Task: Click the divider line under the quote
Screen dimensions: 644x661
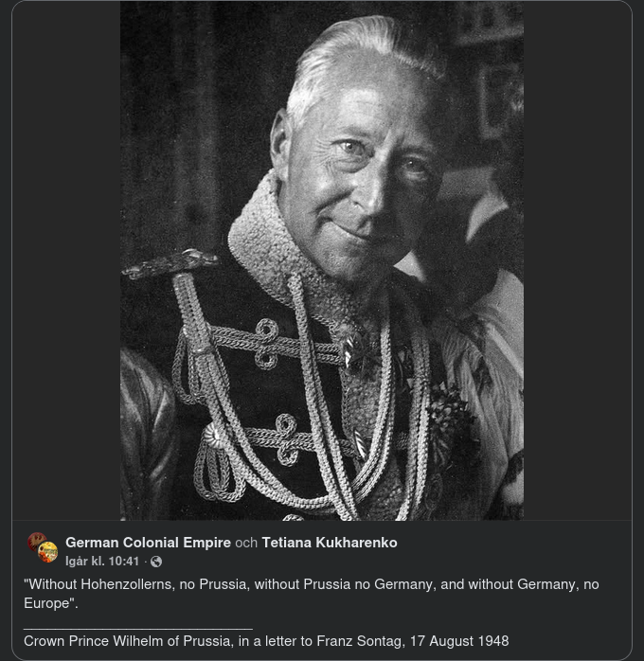Action: click(x=138, y=627)
